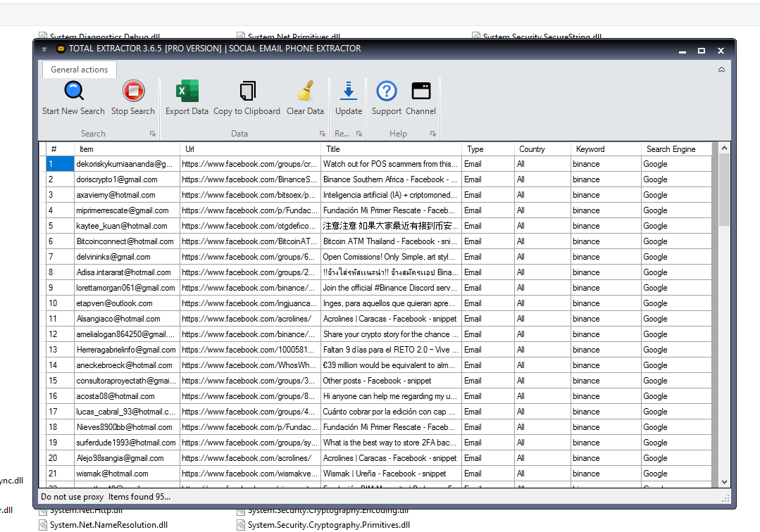The image size is (760, 532).
Task: Clear Data using the broom icon
Action: tap(305, 91)
